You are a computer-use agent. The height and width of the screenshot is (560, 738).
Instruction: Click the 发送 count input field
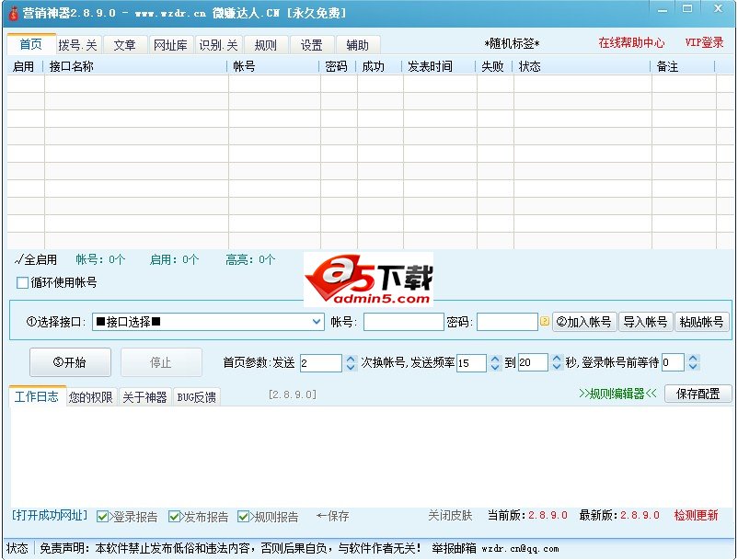320,362
